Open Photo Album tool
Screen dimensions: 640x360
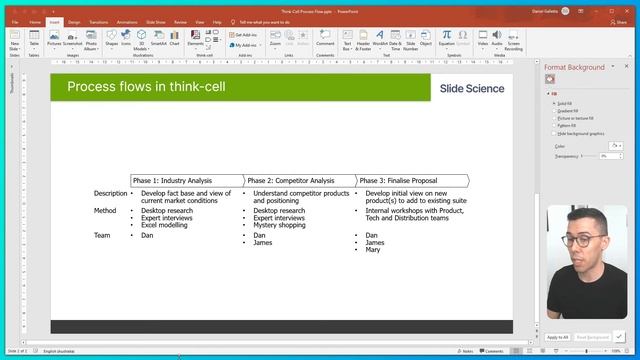point(91,40)
